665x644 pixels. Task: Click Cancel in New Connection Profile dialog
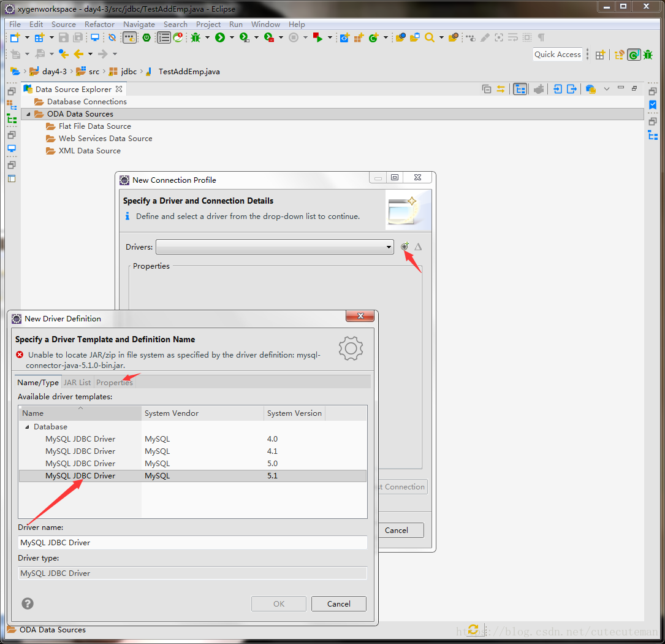397,531
